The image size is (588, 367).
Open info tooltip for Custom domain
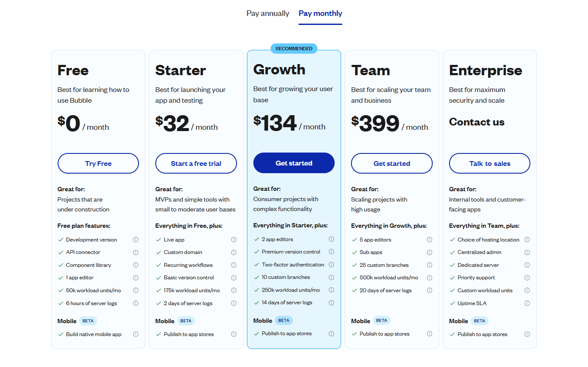[234, 253]
